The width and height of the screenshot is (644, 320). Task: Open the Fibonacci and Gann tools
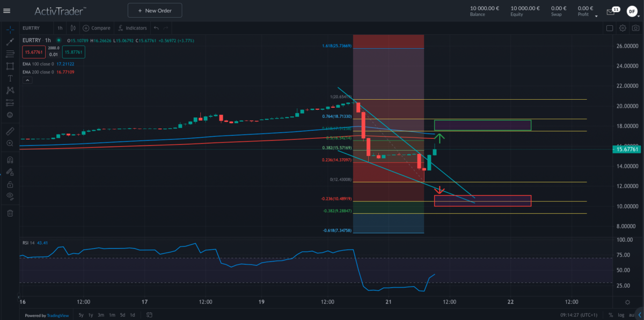[10, 54]
